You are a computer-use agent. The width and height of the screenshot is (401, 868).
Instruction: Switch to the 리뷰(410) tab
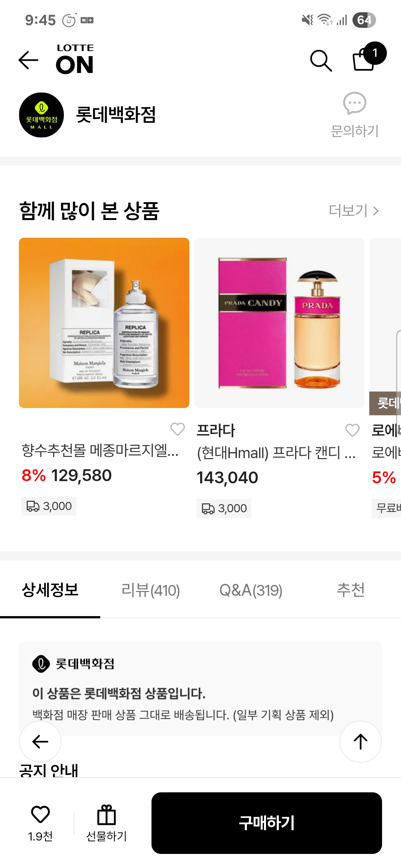pyautogui.click(x=150, y=590)
